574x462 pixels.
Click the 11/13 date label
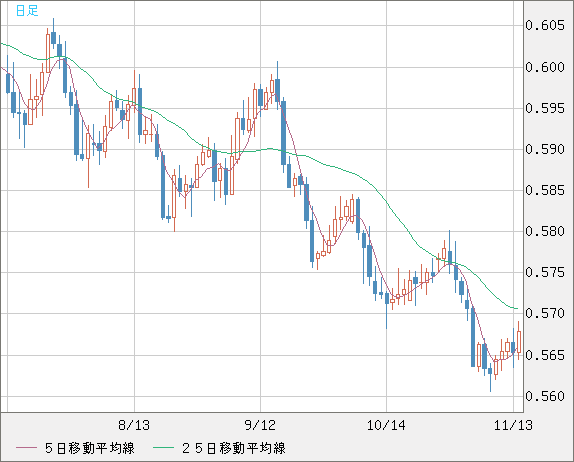coord(513,425)
